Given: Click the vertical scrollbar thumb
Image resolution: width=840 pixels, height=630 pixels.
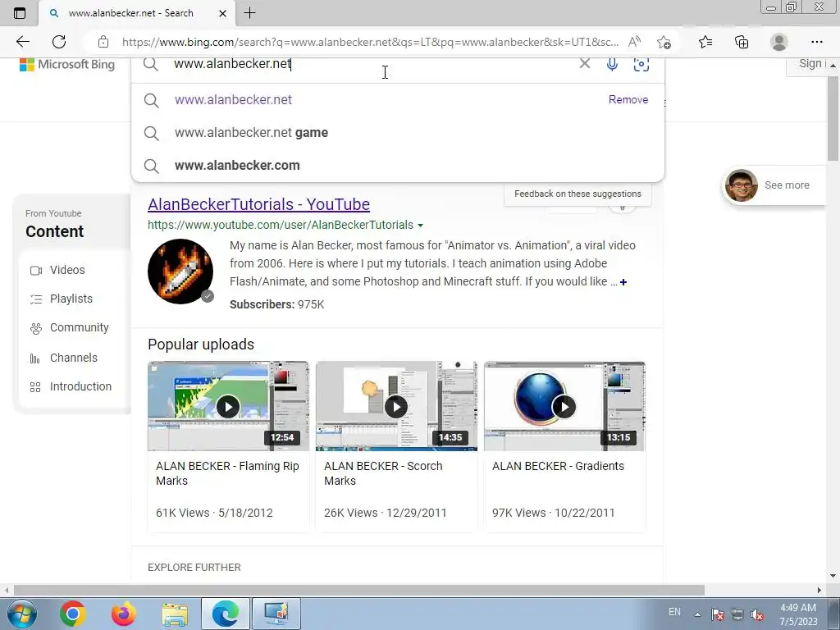Looking at the screenshot, I should 833,118.
